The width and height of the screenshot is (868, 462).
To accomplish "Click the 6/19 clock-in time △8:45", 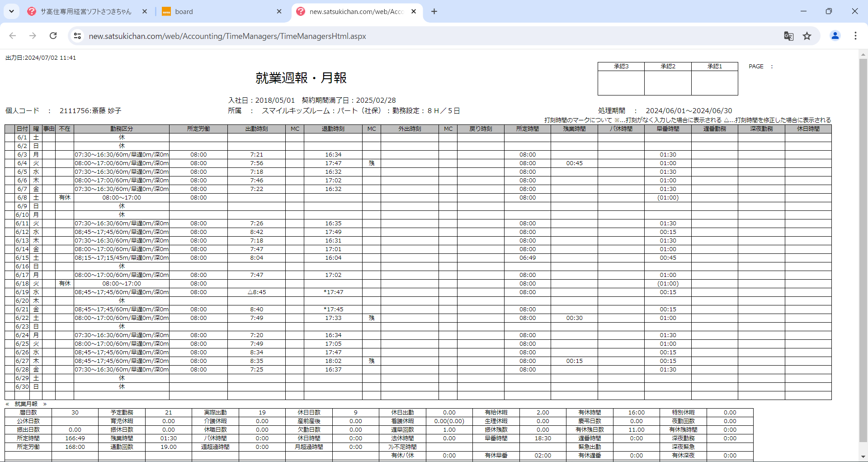I will pyautogui.click(x=256, y=292).
